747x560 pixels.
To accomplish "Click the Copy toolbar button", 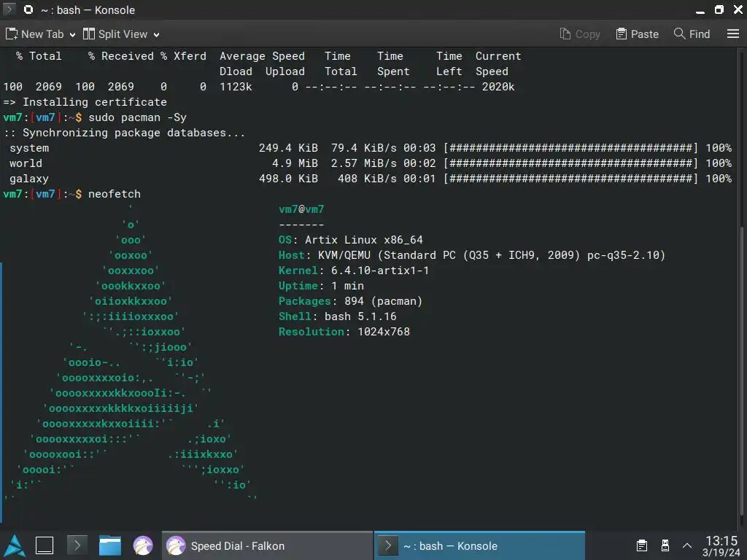I will (580, 34).
